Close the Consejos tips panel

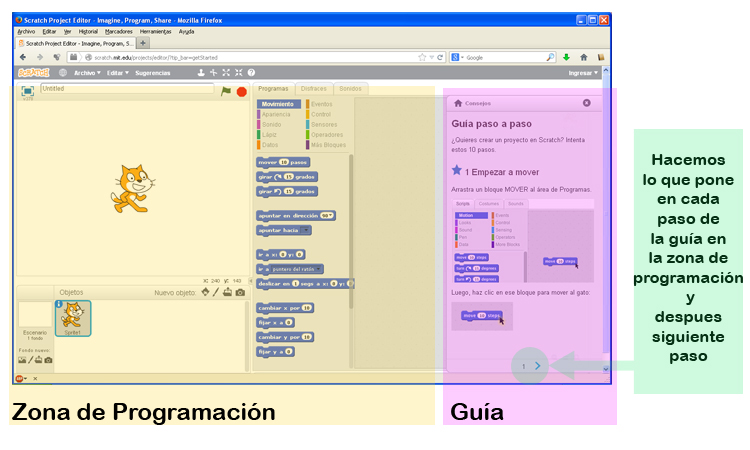pos(587,103)
